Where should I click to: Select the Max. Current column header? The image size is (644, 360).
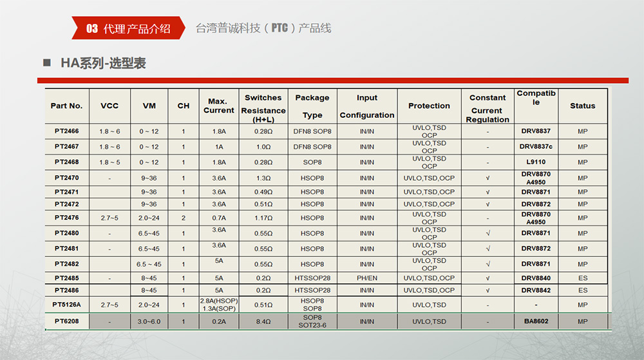pyautogui.click(x=219, y=106)
